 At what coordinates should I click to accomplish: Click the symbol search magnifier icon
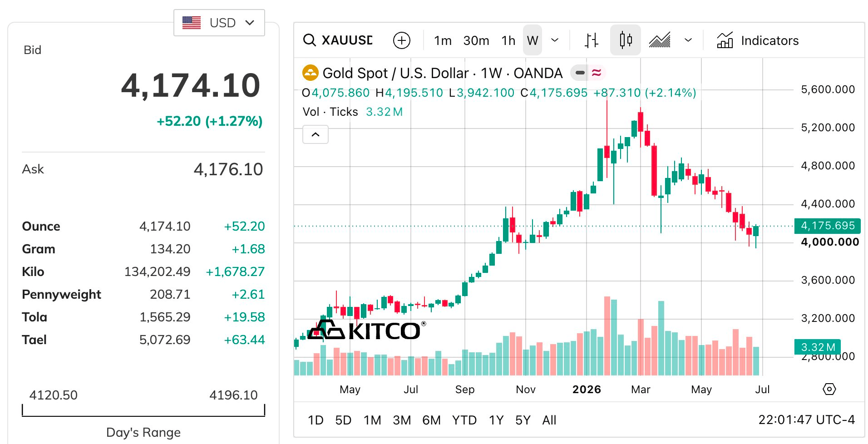coord(310,40)
